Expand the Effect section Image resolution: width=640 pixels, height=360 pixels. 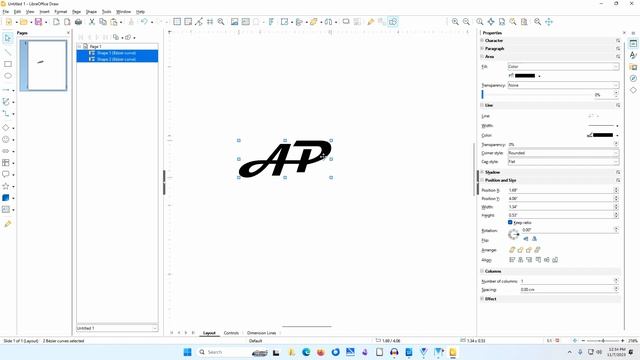tap(482, 299)
